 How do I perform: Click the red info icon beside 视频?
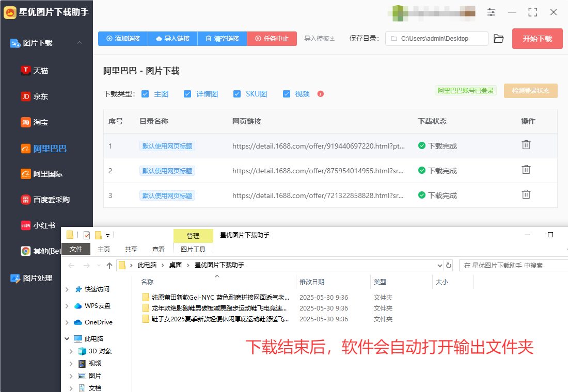321,94
